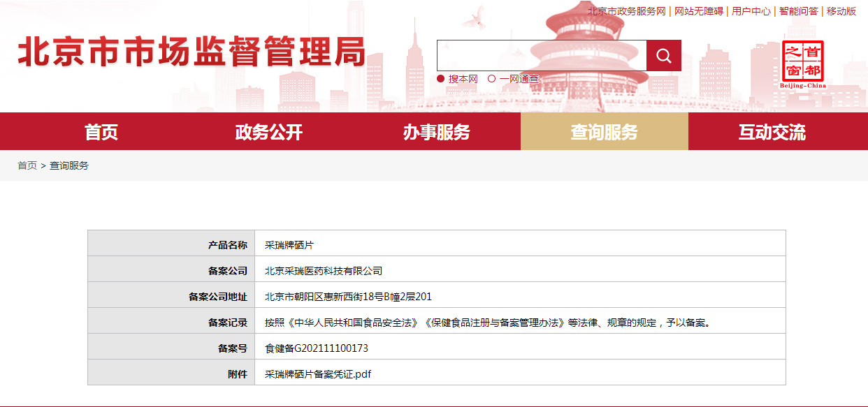Viewport: 868px width, 407px height.
Task: Click the 北京市市场监督管理局 site title
Action: (191, 52)
